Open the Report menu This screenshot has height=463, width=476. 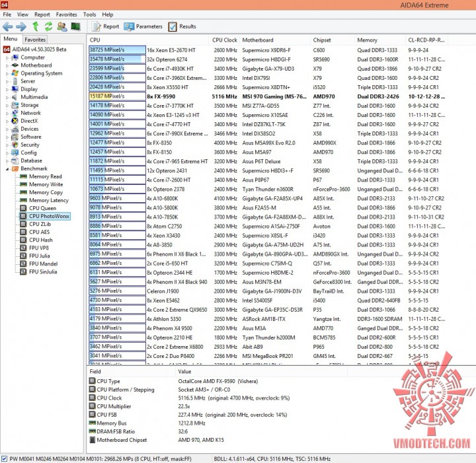(x=42, y=15)
